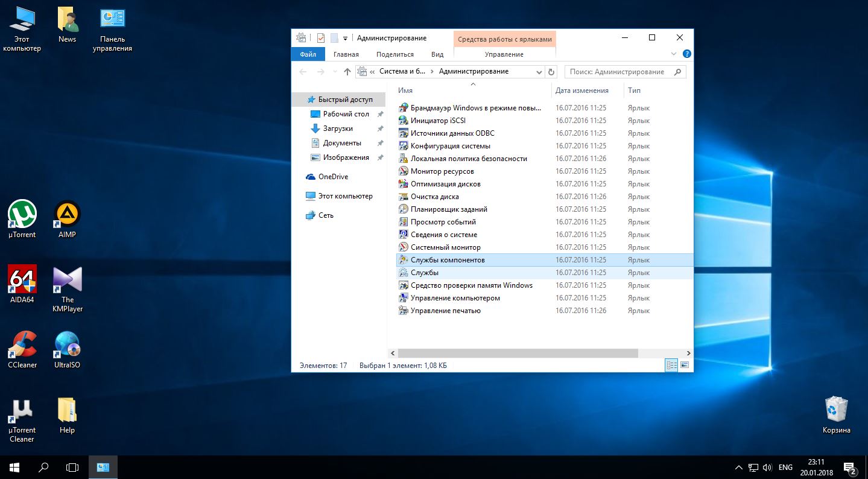Select The KMPlayer desktop shortcut
This screenshot has width=868, height=479.
click(67, 280)
